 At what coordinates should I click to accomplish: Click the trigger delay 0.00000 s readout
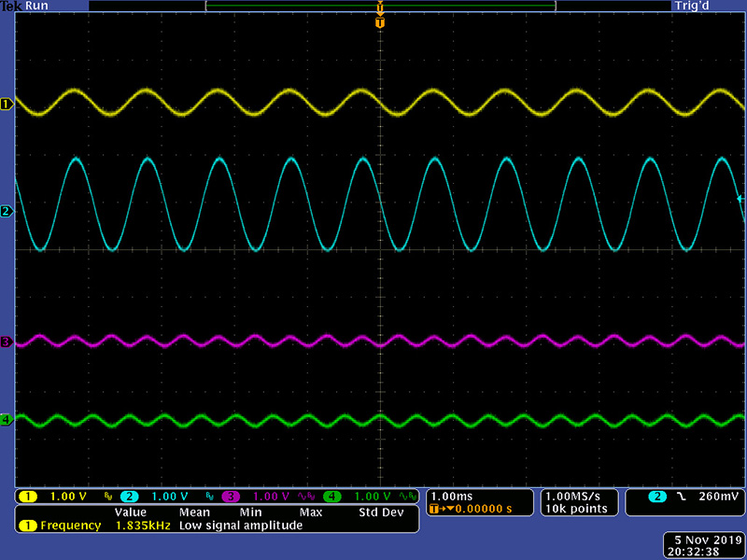click(x=478, y=509)
